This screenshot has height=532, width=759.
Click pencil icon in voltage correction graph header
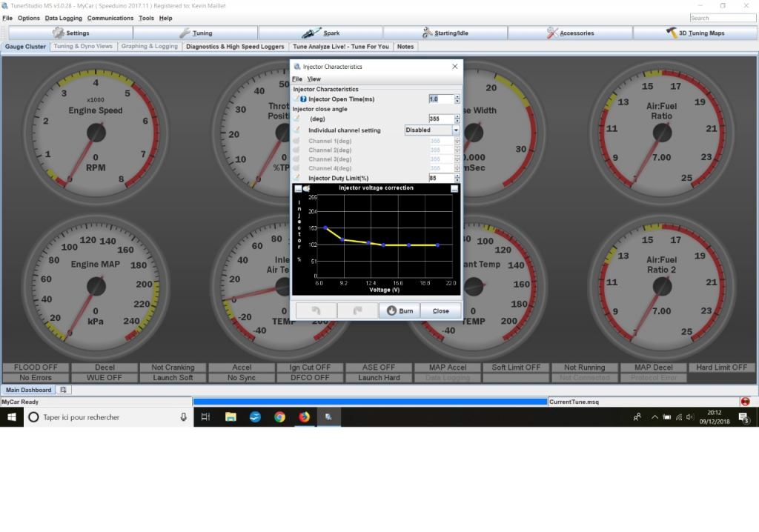click(x=306, y=188)
